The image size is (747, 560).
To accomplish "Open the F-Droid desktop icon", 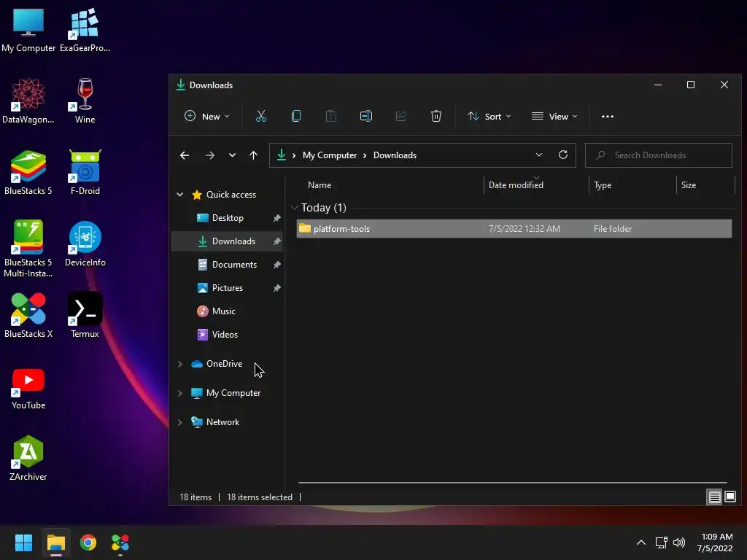I will pos(85,172).
